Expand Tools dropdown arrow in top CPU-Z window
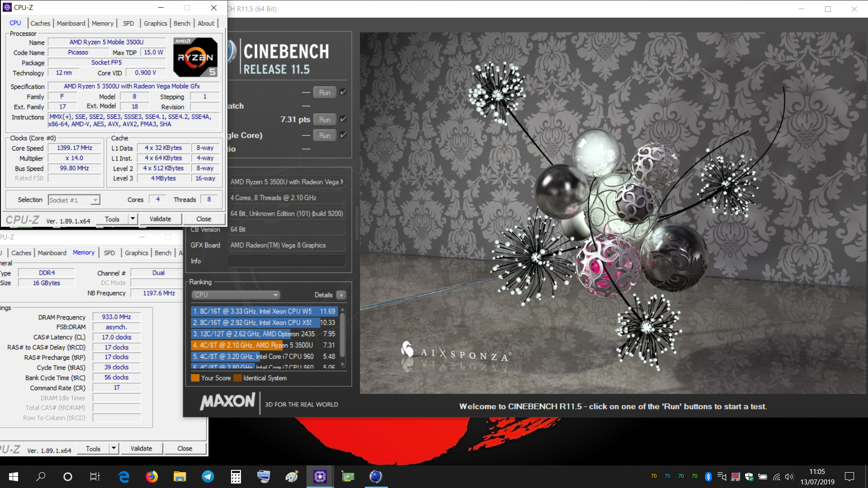This screenshot has width=868, height=488. (132, 219)
